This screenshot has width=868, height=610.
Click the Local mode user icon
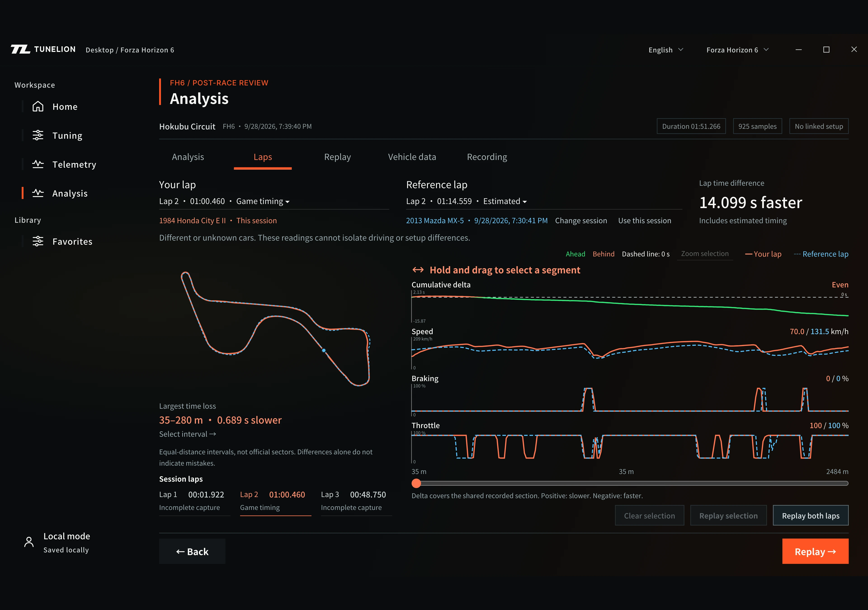(29, 542)
